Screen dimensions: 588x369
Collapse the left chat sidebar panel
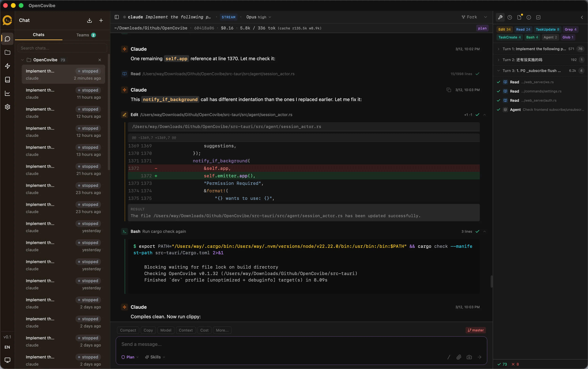[117, 17]
